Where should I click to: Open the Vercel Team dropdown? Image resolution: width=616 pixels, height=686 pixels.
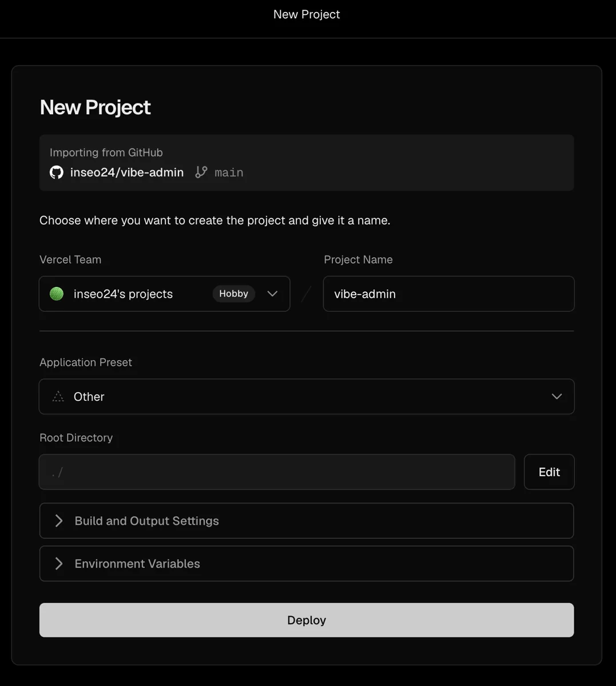(165, 294)
